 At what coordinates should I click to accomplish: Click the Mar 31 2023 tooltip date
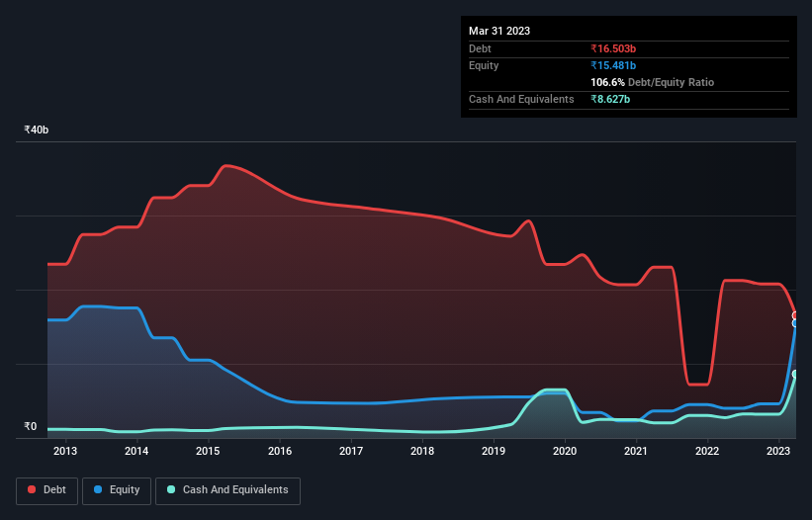(499, 31)
